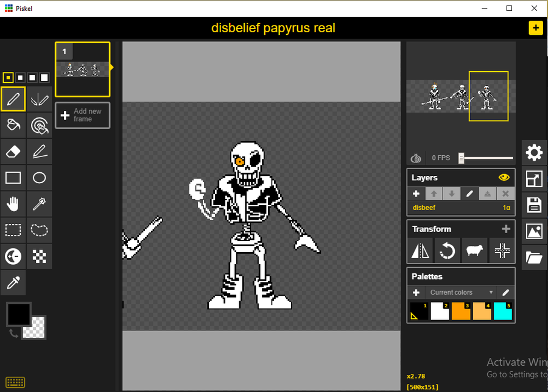This screenshot has height=392, width=548.
Task: Select the Pen tool
Action: point(13,99)
